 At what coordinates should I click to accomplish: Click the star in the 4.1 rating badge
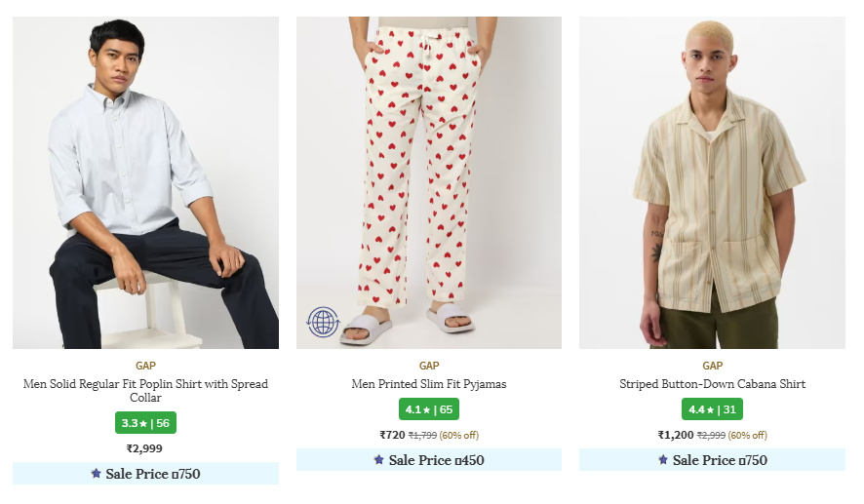[x=426, y=410]
